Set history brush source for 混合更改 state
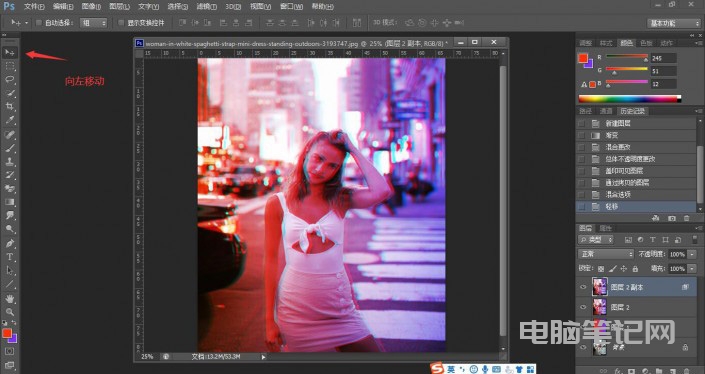 [581, 147]
